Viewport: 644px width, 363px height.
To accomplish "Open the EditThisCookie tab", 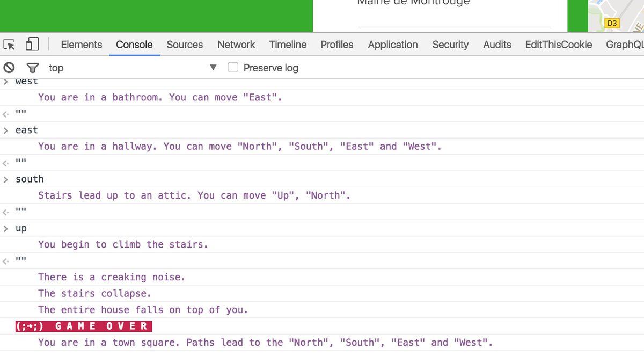I will 559,45.
